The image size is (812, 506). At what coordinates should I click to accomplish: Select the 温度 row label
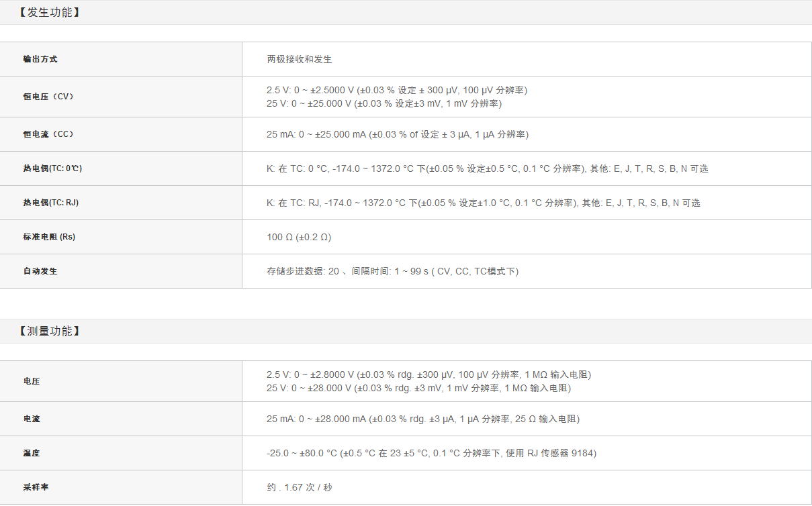tap(32, 453)
